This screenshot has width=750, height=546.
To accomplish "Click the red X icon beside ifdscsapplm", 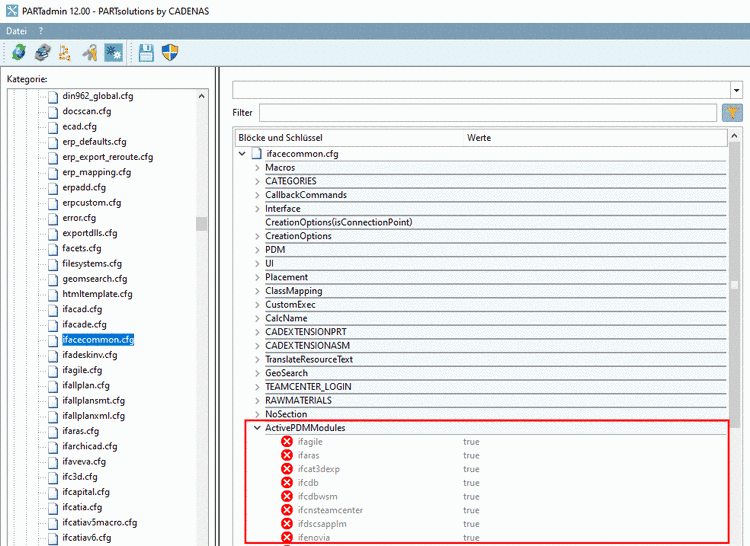I will (x=287, y=524).
